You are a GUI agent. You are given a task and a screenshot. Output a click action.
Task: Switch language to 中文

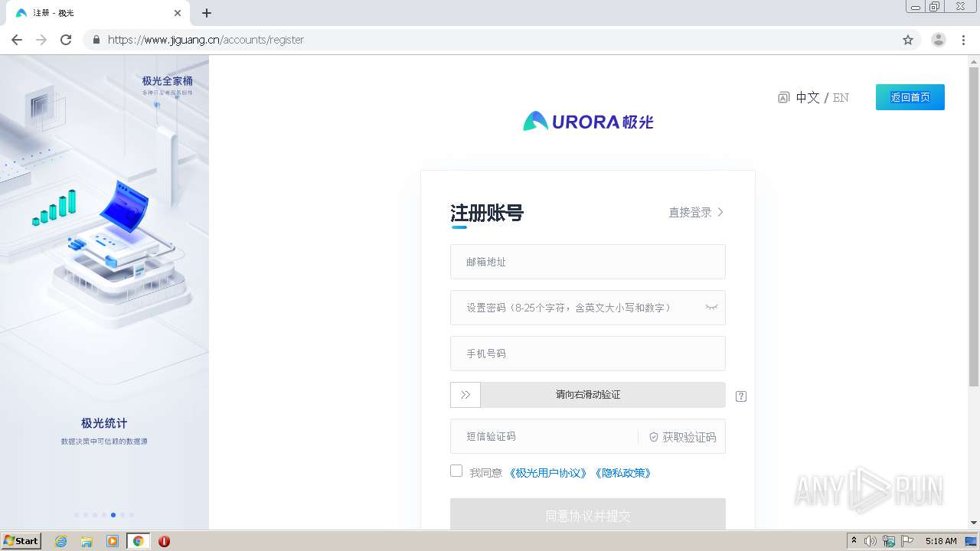808,97
